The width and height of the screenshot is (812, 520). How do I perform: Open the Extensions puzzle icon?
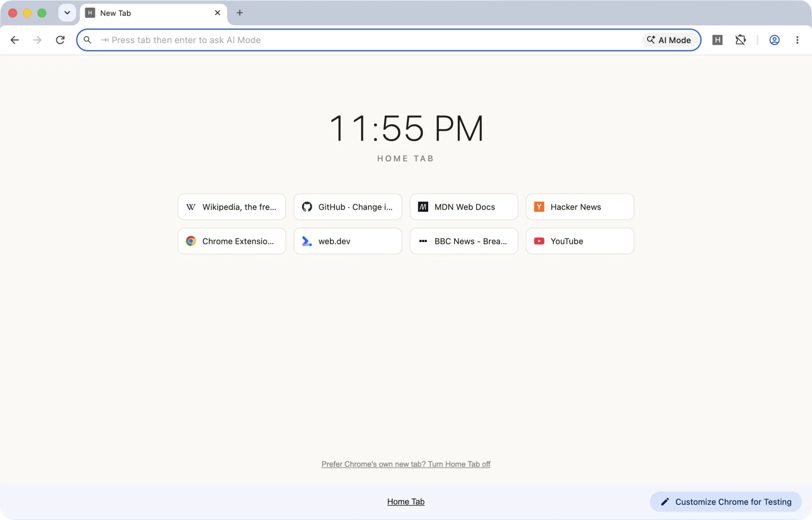740,40
